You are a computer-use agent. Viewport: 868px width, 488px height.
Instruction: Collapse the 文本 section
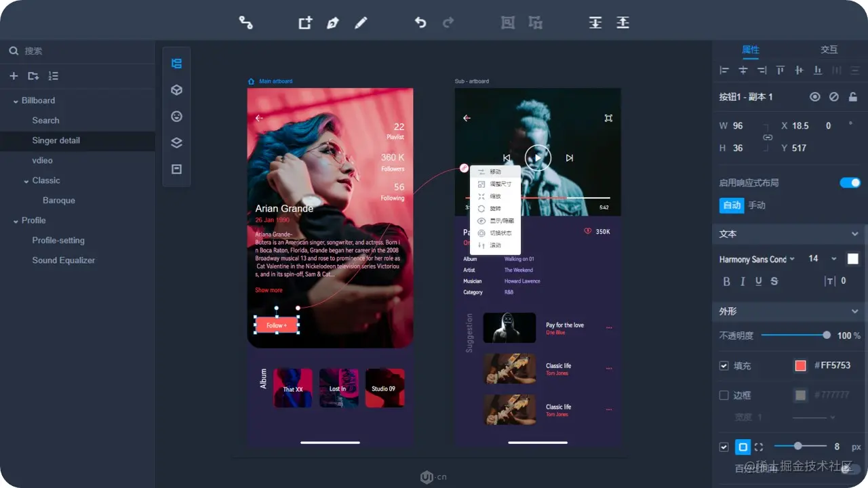tap(854, 234)
